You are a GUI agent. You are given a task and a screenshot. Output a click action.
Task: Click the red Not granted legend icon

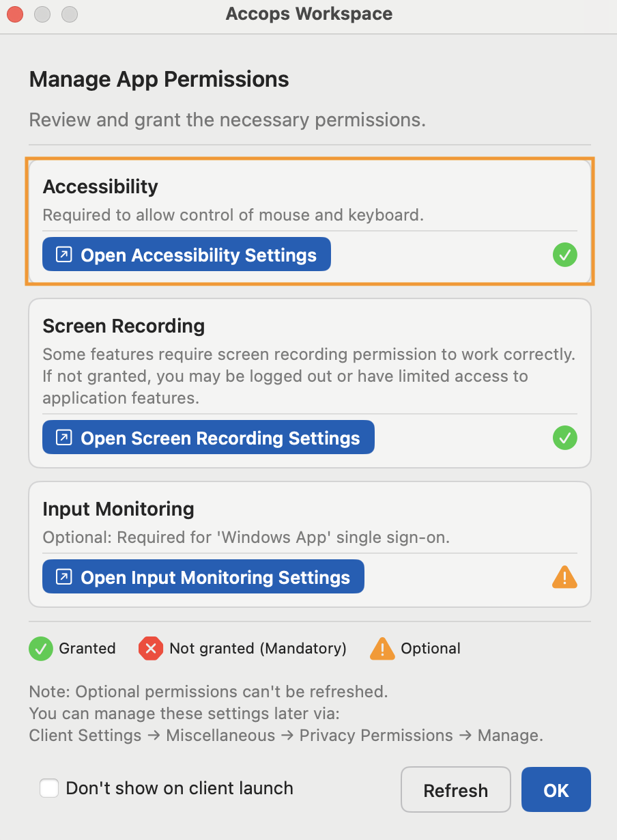tap(151, 648)
